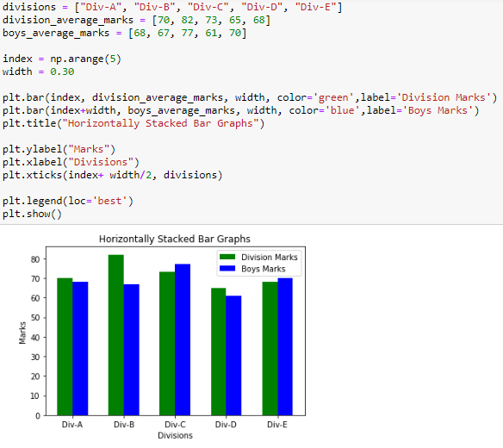The height and width of the screenshot is (448, 503).
Task: Click the green bar for Div-C
Action: [x=167, y=344]
